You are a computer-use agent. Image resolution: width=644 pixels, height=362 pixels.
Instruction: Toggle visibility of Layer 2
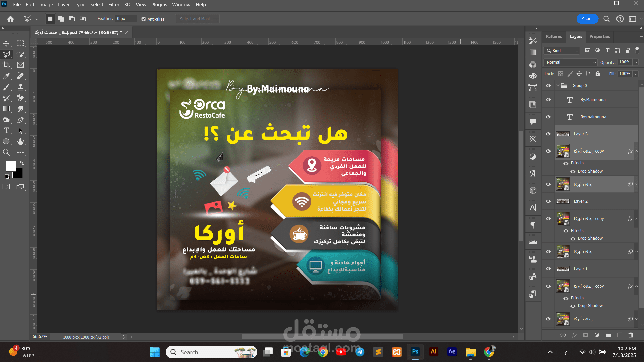coord(548,201)
